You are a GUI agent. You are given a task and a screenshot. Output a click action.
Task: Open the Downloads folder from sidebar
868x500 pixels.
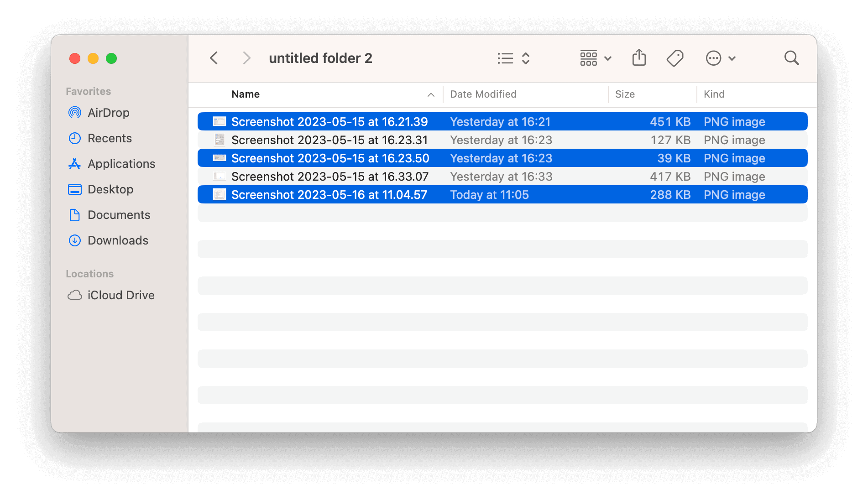117,240
